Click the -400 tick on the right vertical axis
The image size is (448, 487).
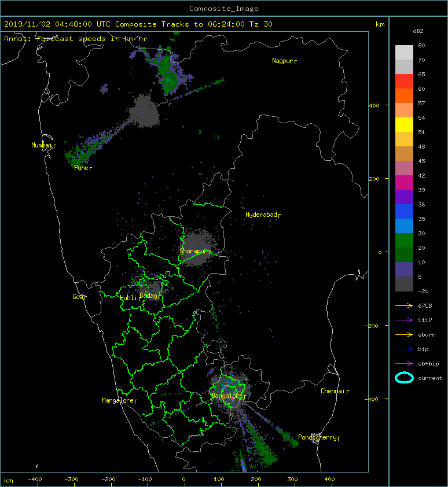372,399
